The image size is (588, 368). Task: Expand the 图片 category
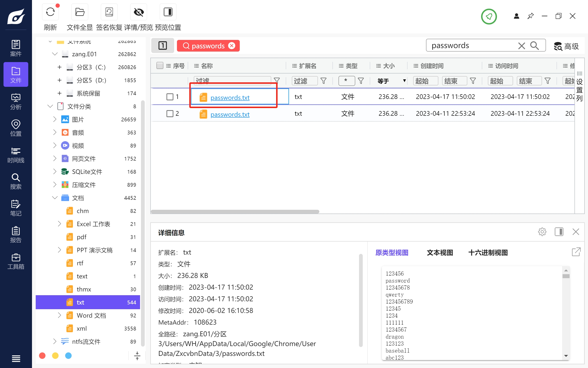click(x=55, y=119)
